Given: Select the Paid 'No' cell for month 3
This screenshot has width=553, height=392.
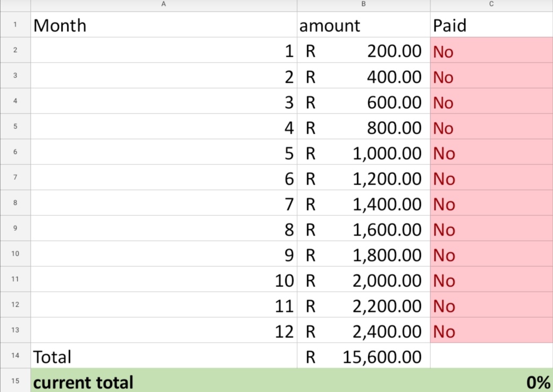Looking at the screenshot, I should (491, 101).
